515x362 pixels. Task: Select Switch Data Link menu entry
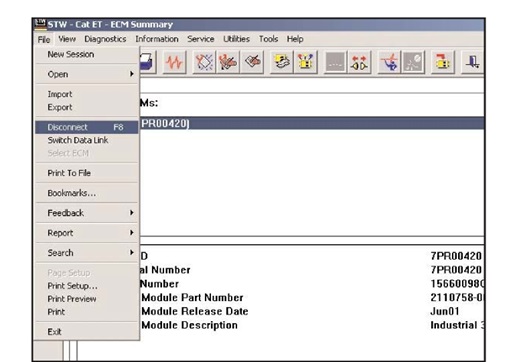[87, 140]
